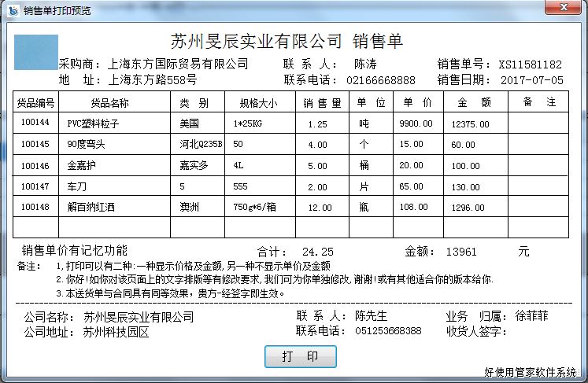Click the 车刀 product cell
Image resolution: width=588 pixels, height=383 pixels.
pyautogui.click(x=76, y=186)
